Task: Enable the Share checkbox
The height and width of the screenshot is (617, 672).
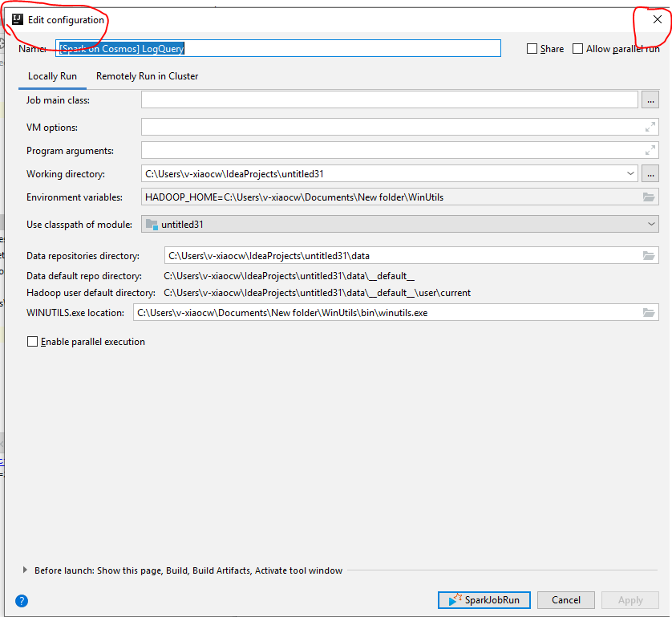Action: (x=531, y=49)
